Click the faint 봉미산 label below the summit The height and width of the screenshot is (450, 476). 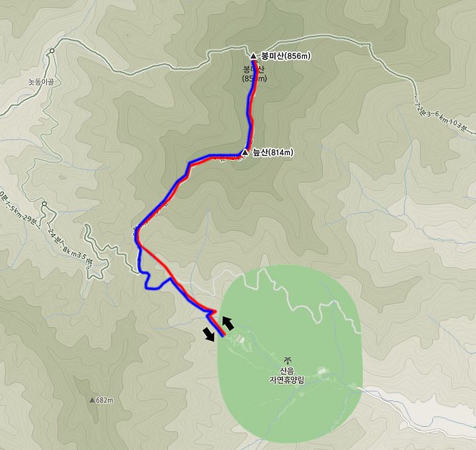[x=255, y=74]
